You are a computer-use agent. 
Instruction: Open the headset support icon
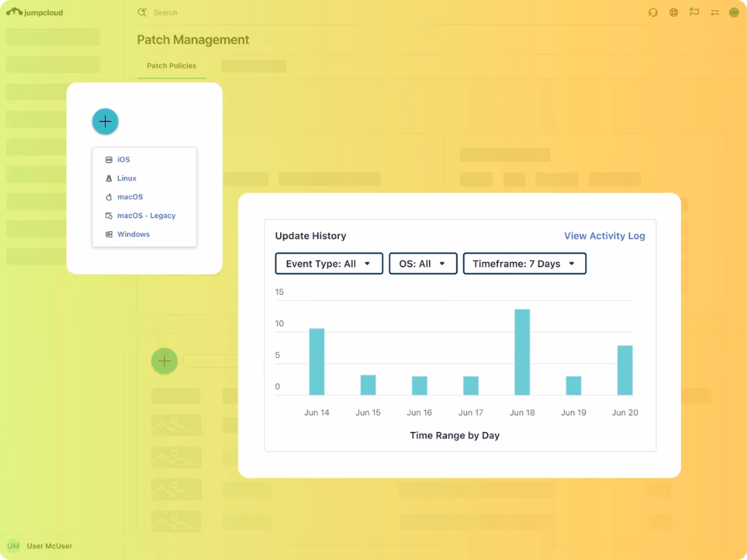click(653, 12)
